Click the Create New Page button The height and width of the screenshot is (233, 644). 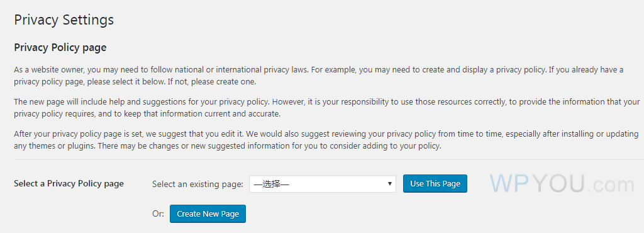coord(208,213)
